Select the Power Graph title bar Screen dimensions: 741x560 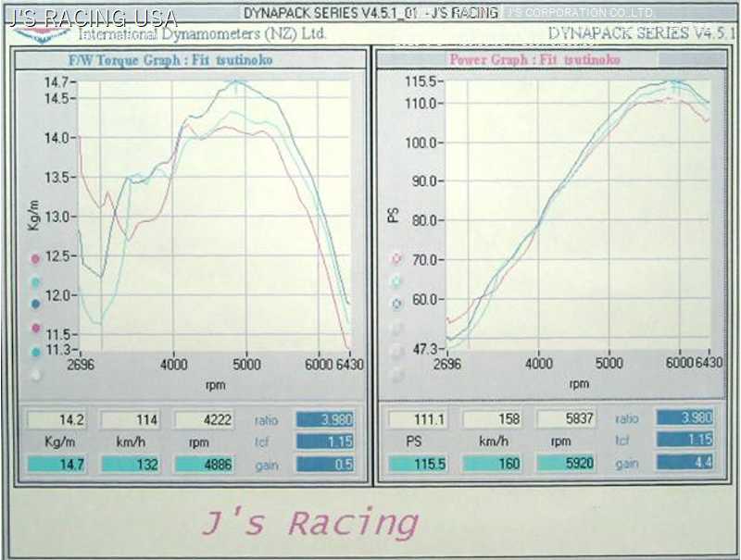point(546,59)
